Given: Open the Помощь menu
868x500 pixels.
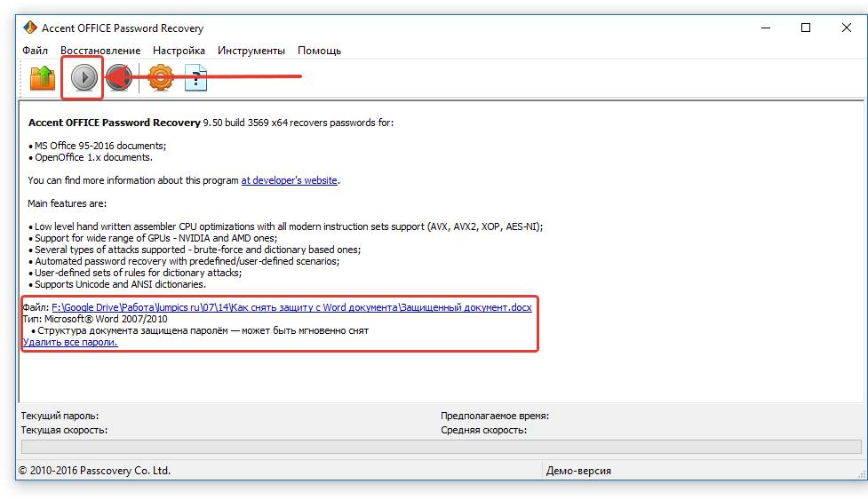Looking at the screenshot, I should (x=319, y=51).
